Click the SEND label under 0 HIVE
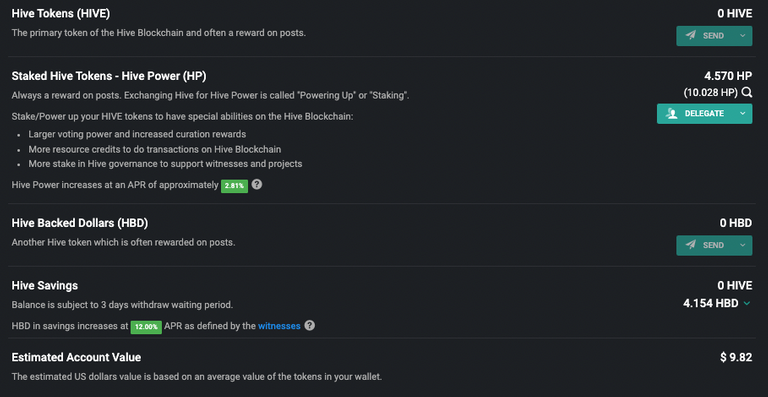The image size is (768, 397). (713, 36)
